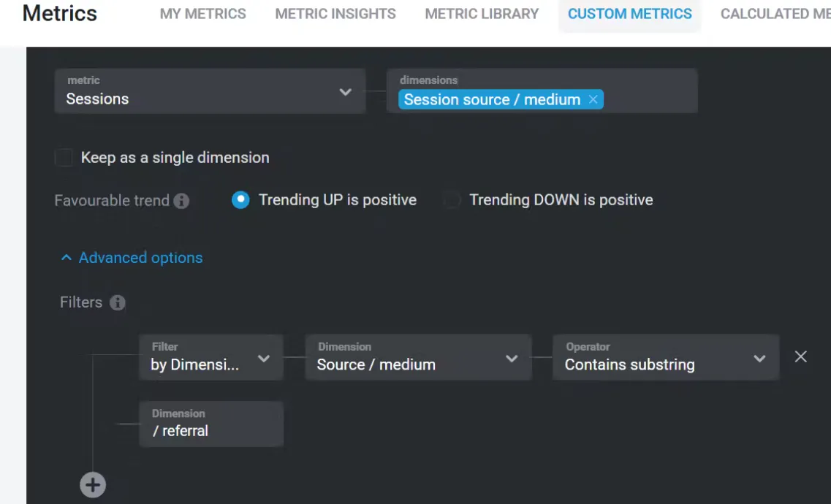831x504 pixels.
Task: Switch to the My Metrics tab
Action: [202, 14]
